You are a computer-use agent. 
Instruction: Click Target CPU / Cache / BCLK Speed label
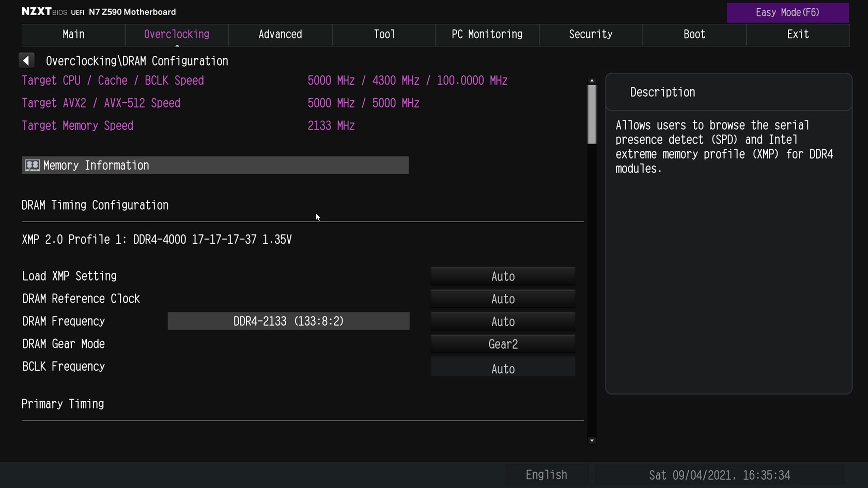point(113,81)
